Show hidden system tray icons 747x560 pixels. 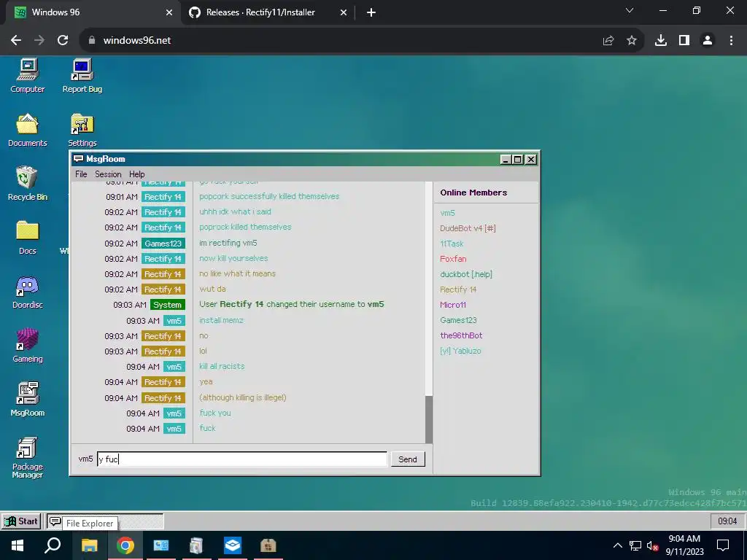pyautogui.click(x=617, y=545)
